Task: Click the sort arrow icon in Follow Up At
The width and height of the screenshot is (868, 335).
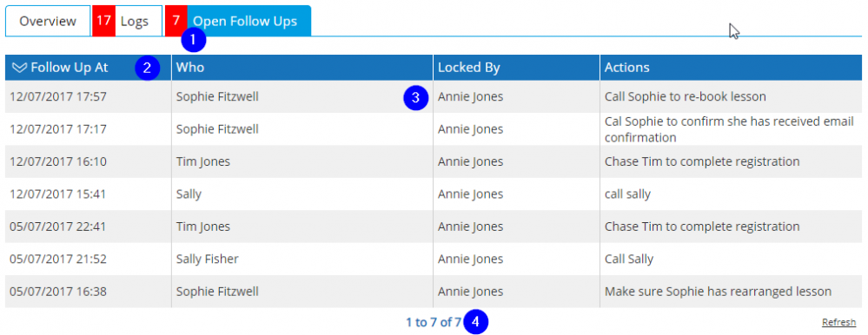Action: click(x=19, y=68)
